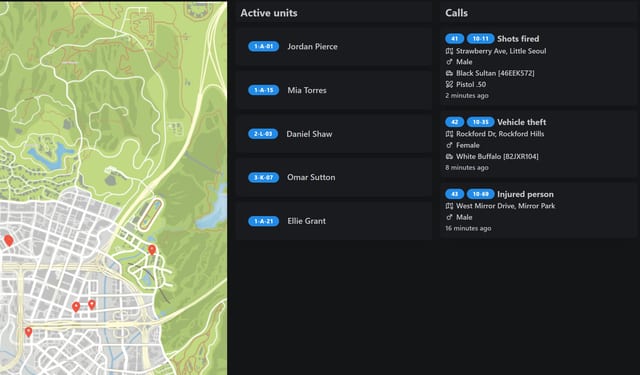This screenshot has height=375, width=640.
Task: Click the '2 minutes ago' timestamp
Action: coord(467,96)
